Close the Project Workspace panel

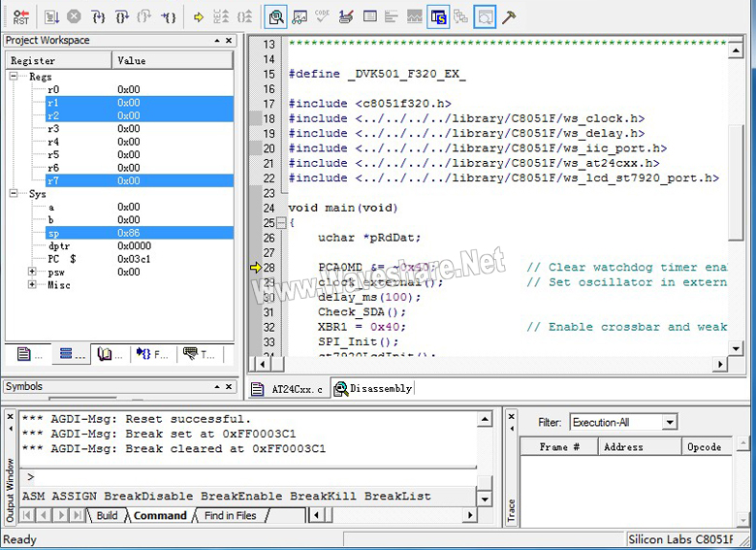pos(229,40)
